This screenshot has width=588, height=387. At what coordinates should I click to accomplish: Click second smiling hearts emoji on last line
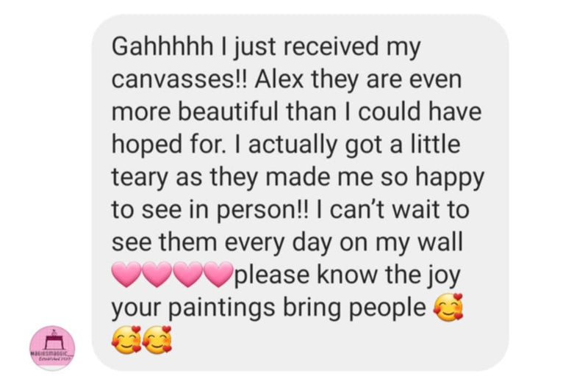click(157, 340)
